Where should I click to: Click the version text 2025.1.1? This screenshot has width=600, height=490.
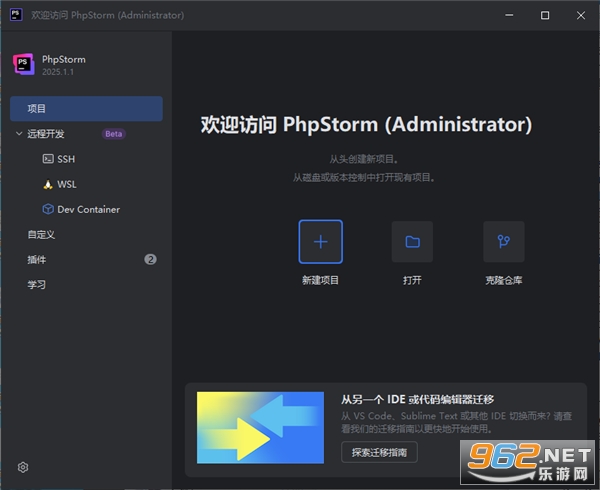click(58, 72)
